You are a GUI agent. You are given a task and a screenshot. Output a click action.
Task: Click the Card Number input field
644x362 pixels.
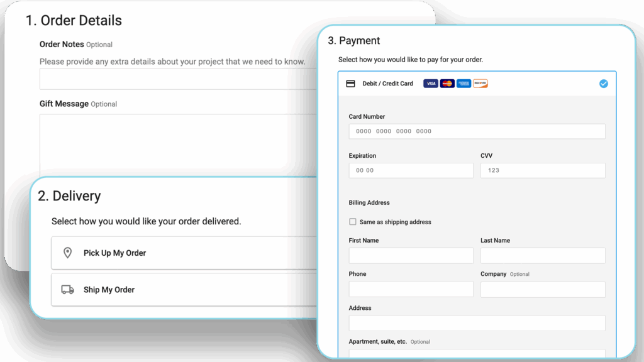(x=477, y=131)
